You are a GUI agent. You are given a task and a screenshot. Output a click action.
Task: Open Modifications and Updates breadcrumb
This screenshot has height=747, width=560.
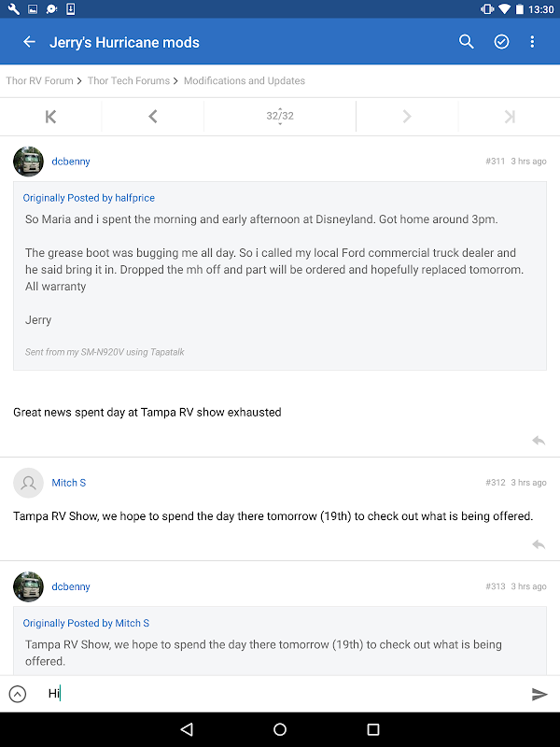245,81
